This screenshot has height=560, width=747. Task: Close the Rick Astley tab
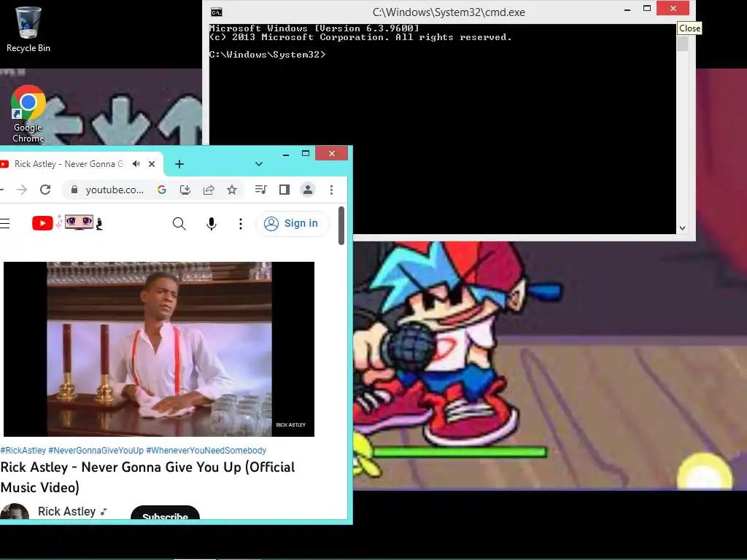pyautogui.click(x=152, y=164)
